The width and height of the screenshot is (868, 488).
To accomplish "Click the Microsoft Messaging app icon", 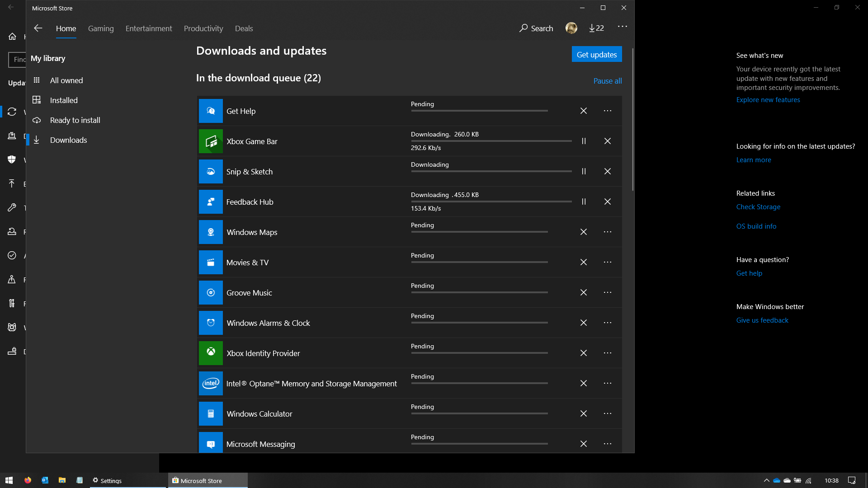I will (211, 442).
